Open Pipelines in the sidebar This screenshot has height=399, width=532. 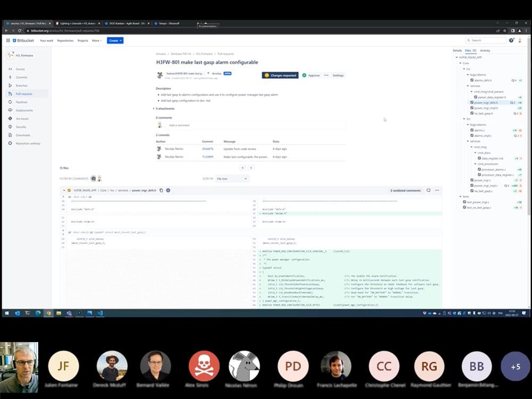[22, 102]
